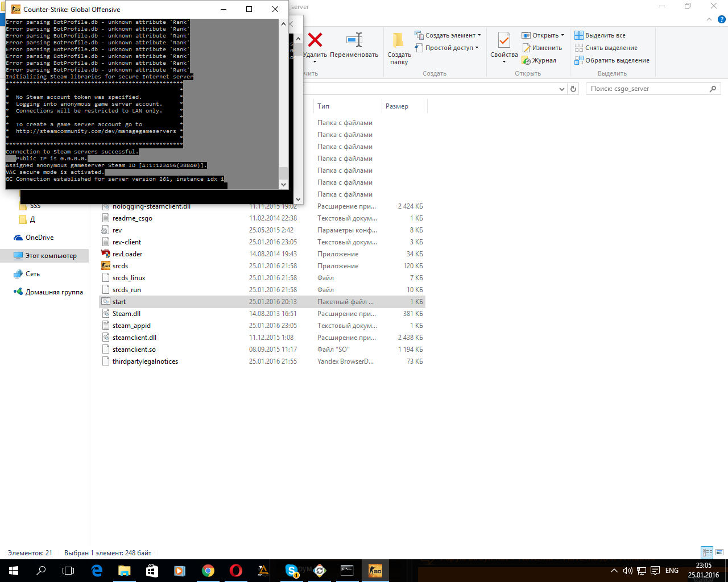
Task: Select the readme_csgo text file
Action: [262, 218]
